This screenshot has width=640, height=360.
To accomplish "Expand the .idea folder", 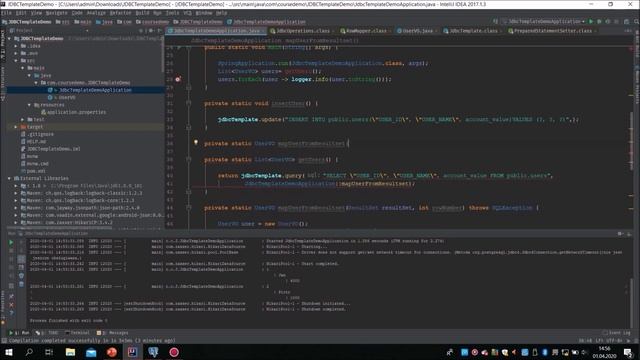I will (x=16, y=46).
